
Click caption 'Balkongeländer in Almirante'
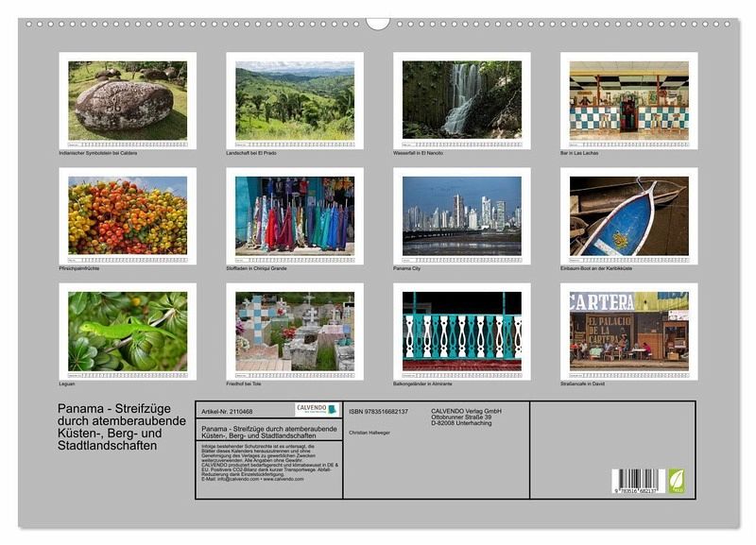click(422, 384)
